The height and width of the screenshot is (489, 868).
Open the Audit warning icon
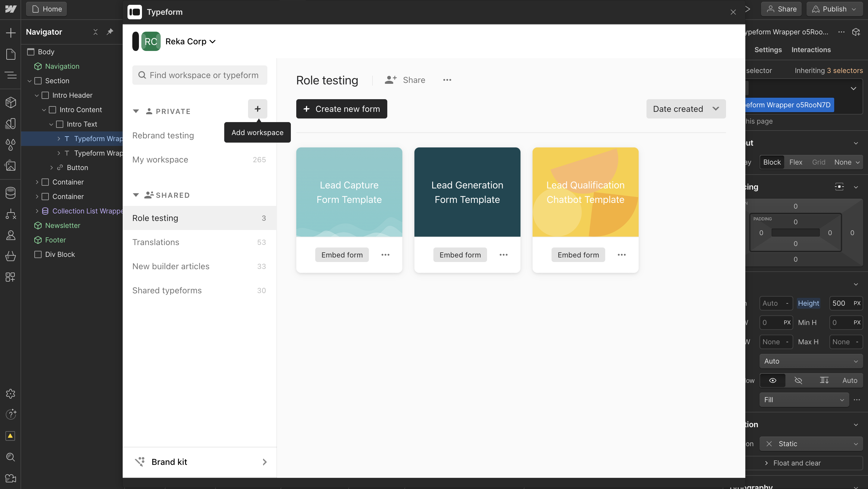11,436
